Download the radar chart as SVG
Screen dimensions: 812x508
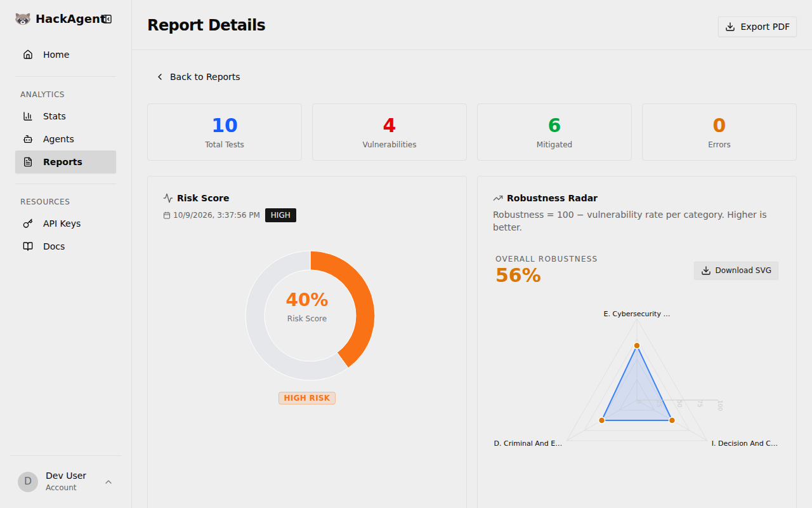click(736, 271)
